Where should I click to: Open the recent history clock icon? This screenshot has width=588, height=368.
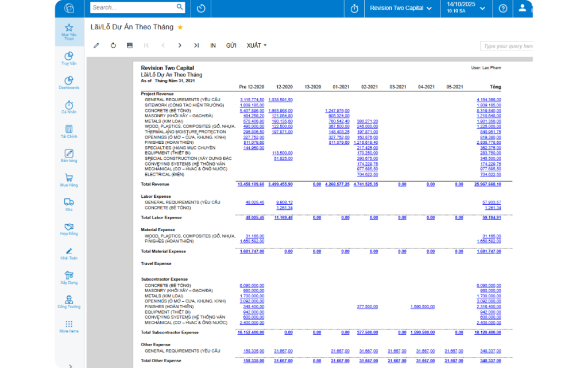pyautogui.click(x=201, y=8)
